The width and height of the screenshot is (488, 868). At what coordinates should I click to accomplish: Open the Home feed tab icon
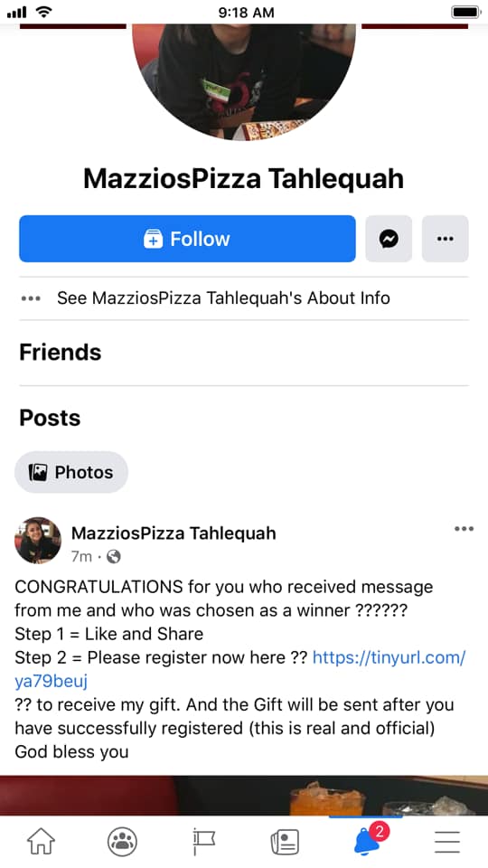[41, 842]
